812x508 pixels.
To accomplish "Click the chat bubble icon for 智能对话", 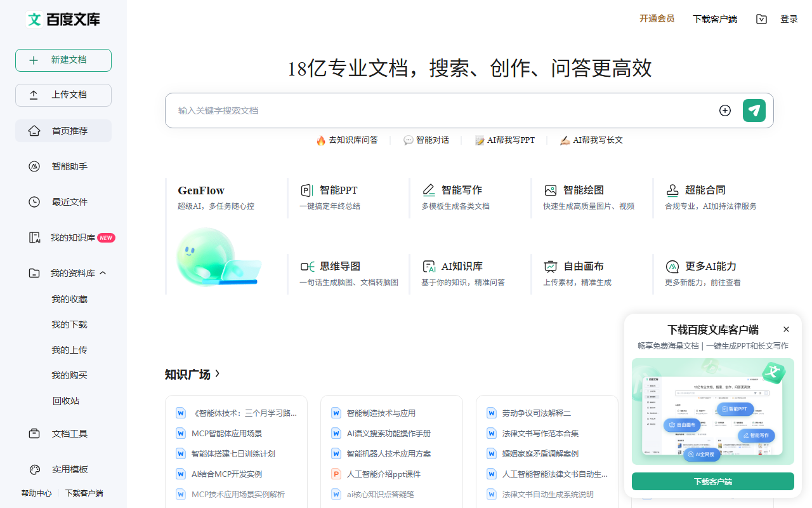I will tap(409, 140).
